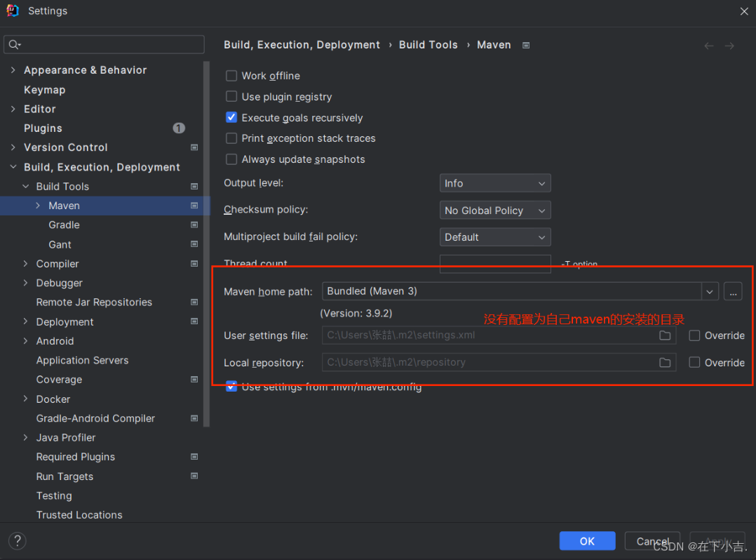
Task: Expand Appearance & Behavior section
Action: tap(13, 70)
